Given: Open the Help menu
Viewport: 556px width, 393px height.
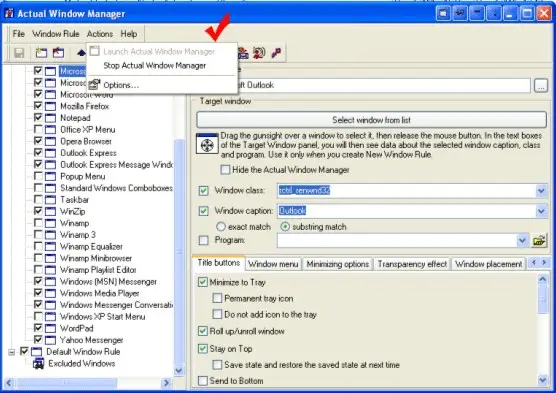Looking at the screenshot, I should point(129,34).
